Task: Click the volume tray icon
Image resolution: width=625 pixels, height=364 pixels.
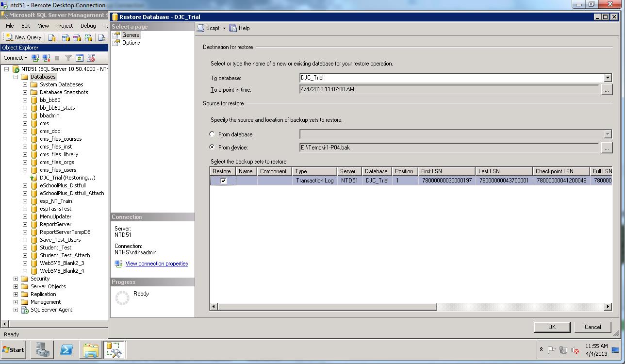Action: tap(575, 350)
